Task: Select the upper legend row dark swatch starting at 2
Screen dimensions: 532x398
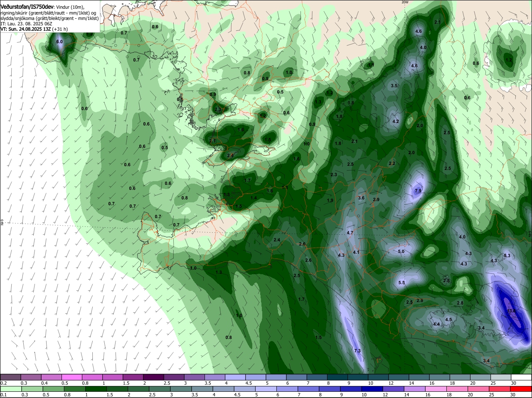Action: tap(154, 377)
